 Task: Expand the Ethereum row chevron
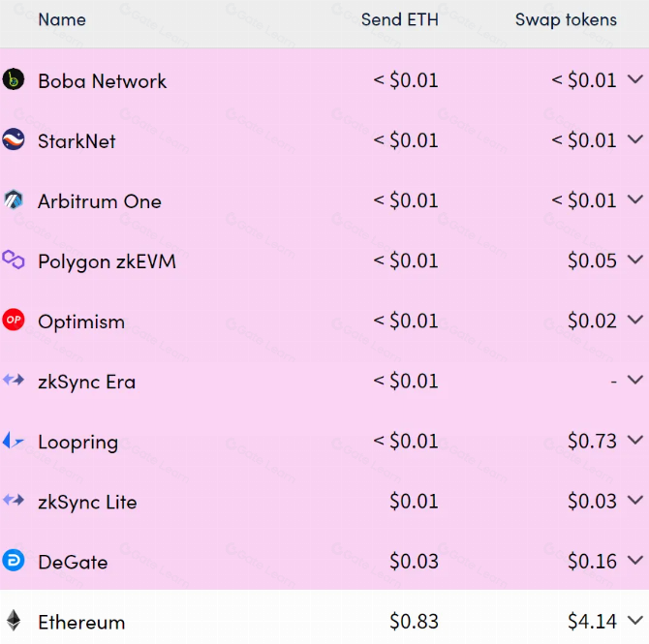coord(634,620)
